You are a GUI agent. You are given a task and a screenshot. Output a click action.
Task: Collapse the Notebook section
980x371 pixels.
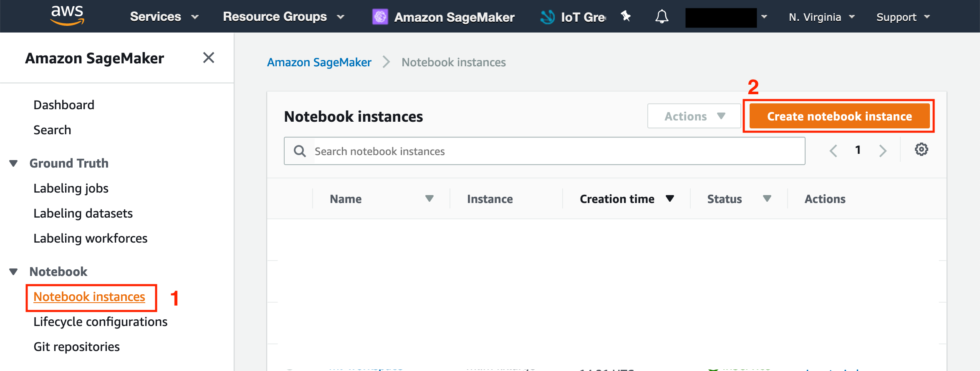(x=13, y=272)
